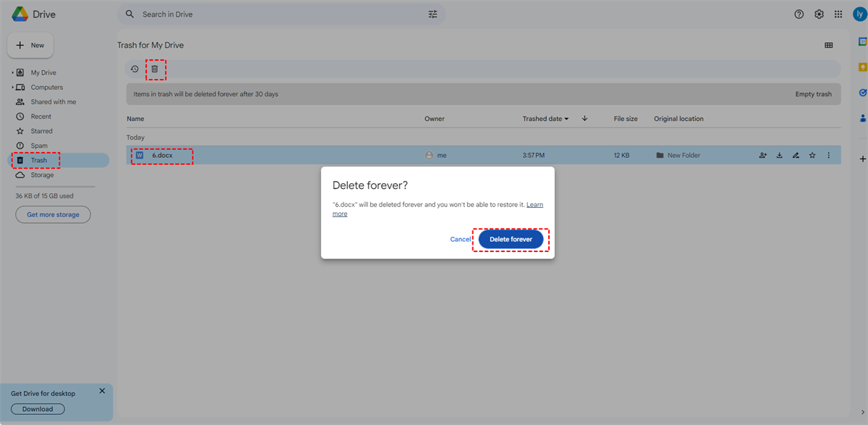The width and height of the screenshot is (868, 425).
Task: Go to Spam section
Action: coord(39,146)
